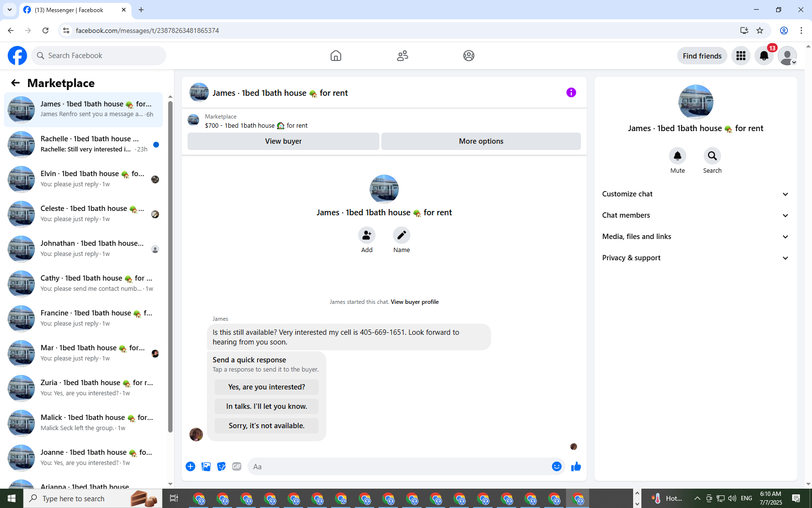This screenshot has width=812, height=508.
Task: Expand Chat members section
Action: click(696, 215)
